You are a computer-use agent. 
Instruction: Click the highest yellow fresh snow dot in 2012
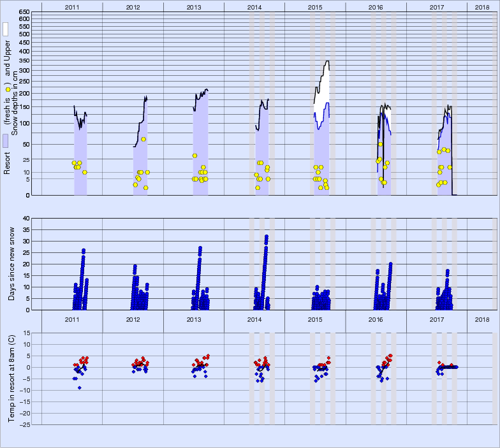pos(143,139)
